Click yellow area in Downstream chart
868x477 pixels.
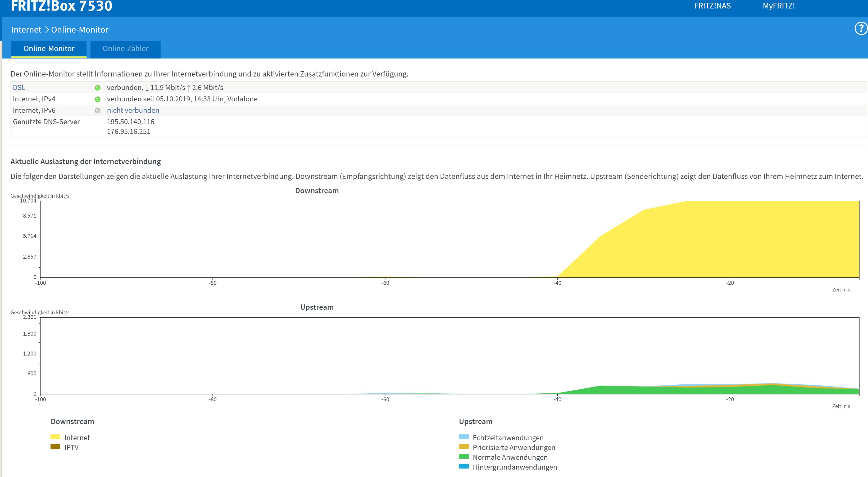coord(741,239)
